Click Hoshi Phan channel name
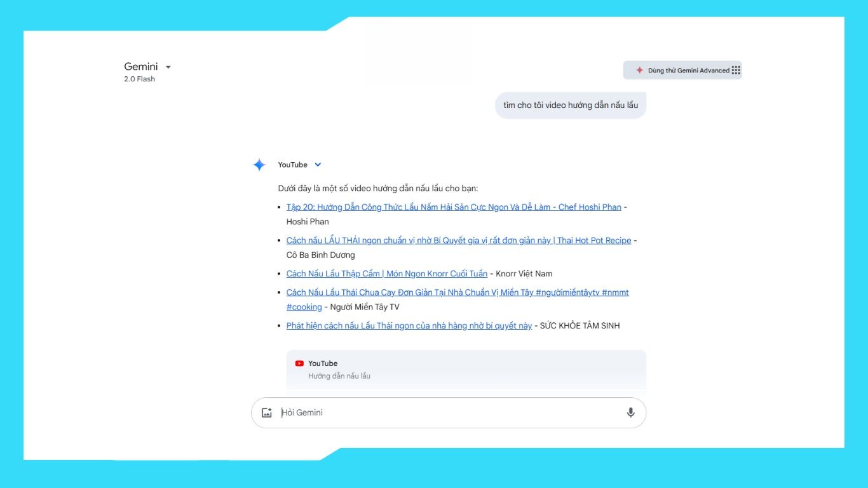 [308, 222]
